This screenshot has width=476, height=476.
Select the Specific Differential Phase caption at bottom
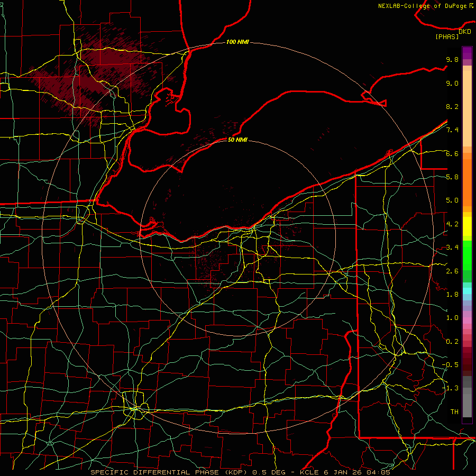[240, 472]
